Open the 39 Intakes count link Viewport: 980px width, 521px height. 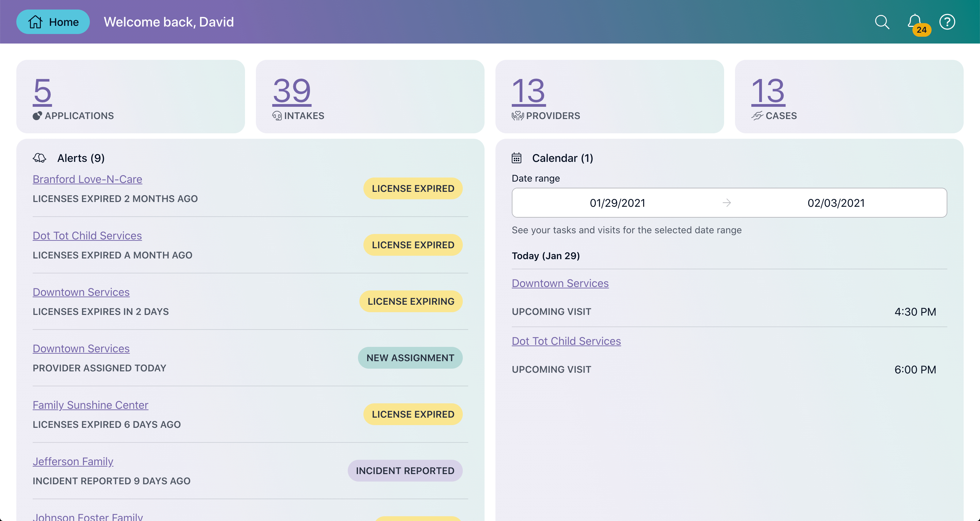pos(292,90)
